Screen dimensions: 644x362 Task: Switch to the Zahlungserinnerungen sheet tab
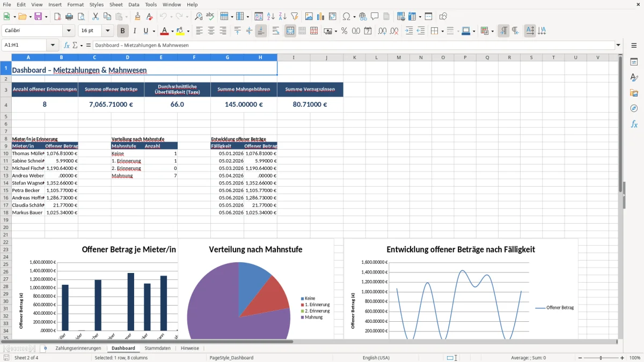pyautogui.click(x=78, y=349)
